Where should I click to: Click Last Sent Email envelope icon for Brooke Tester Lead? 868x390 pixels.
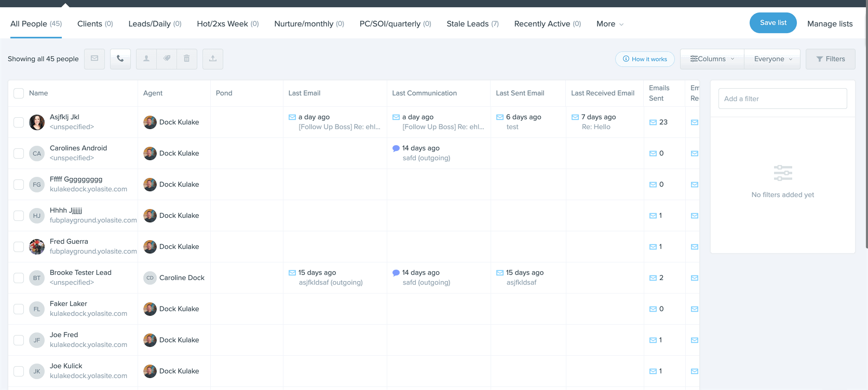click(x=500, y=273)
